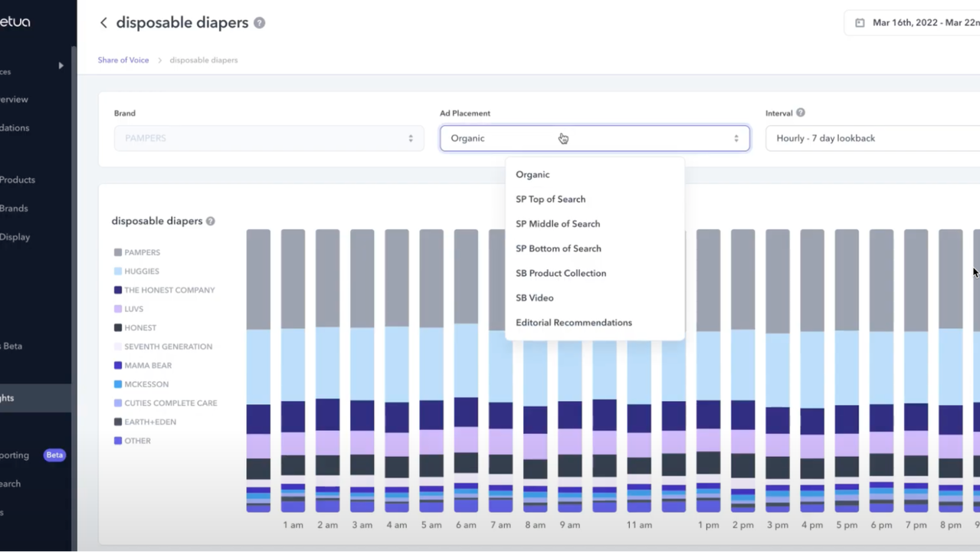
Task: Click the calendar icon in date range picker
Action: pyautogui.click(x=860, y=23)
